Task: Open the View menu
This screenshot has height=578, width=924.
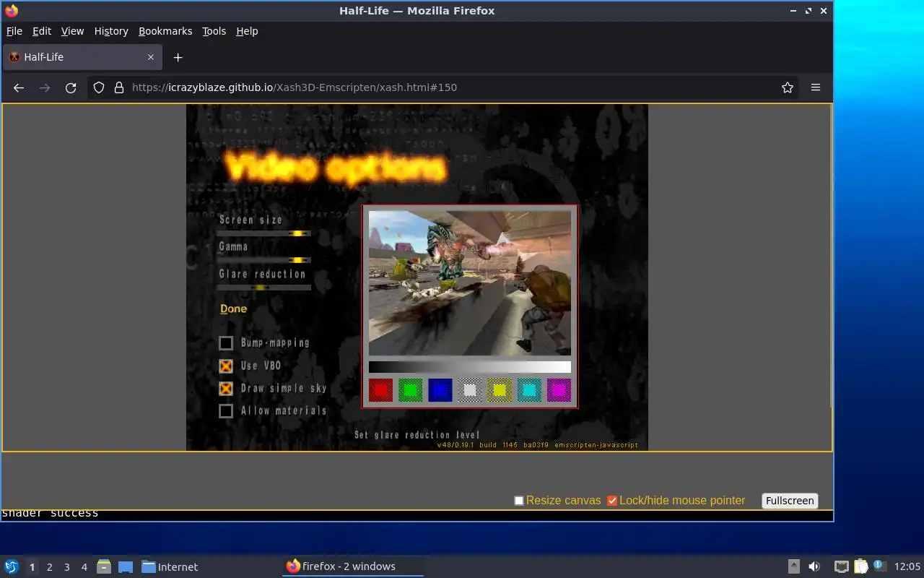Action: click(72, 31)
